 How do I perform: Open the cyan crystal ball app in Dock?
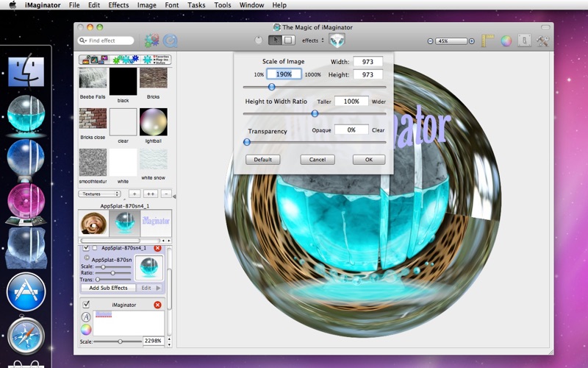coord(26,115)
